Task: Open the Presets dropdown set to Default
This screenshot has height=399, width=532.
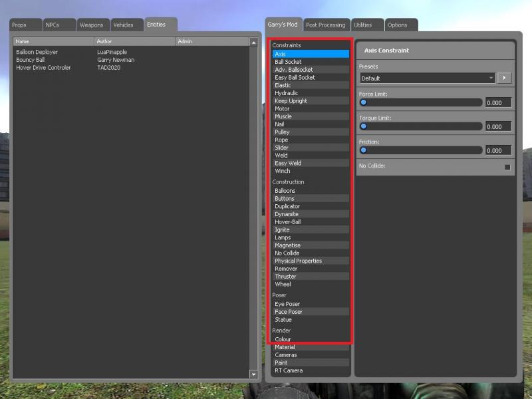Action: pyautogui.click(x=428, y=78)
